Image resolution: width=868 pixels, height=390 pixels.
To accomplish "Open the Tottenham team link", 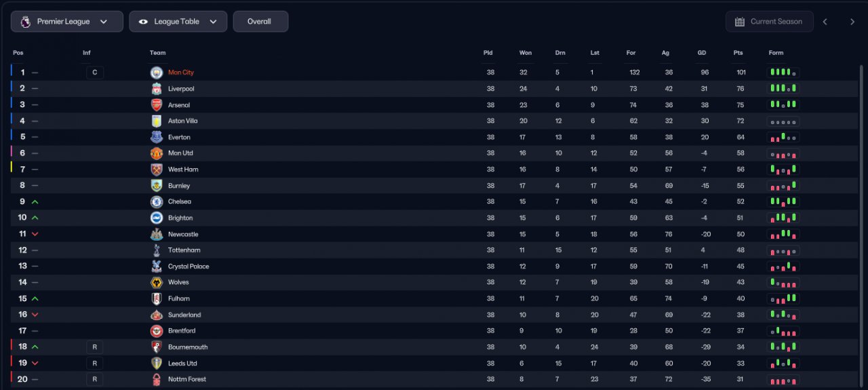I will pos(184,250).
